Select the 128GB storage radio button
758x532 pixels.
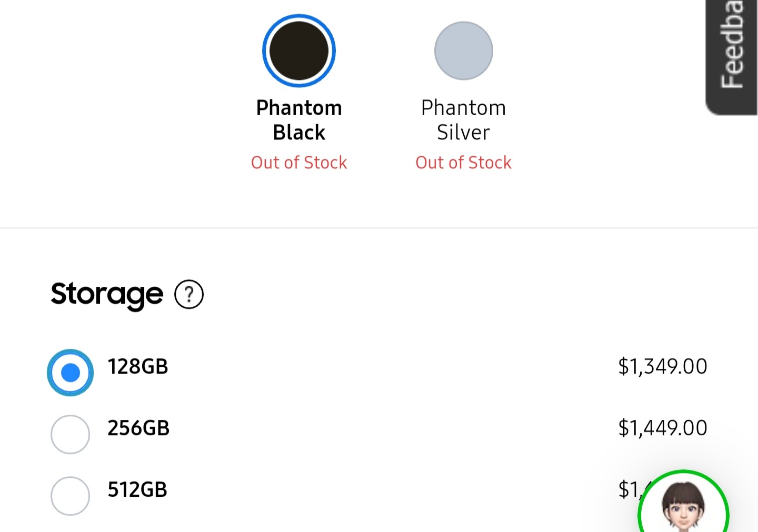coord(70,373)
